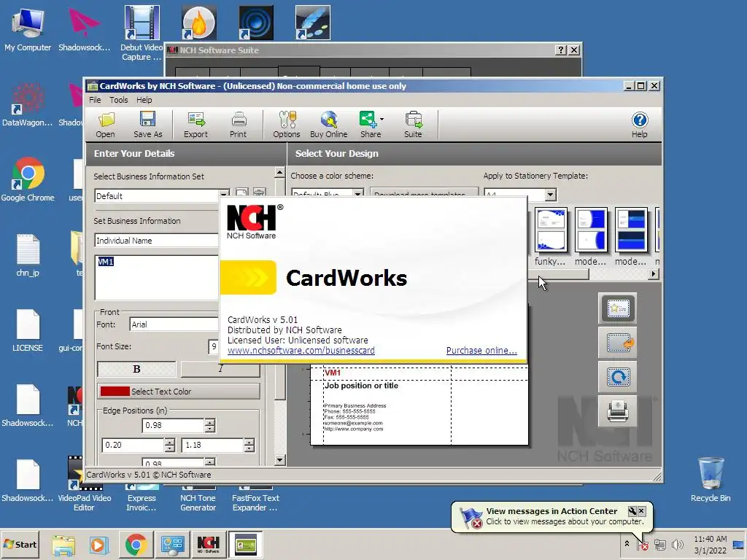Select the FastFox Text Expander desktop shortcut
747x560 pixels.
click(255, 498)
